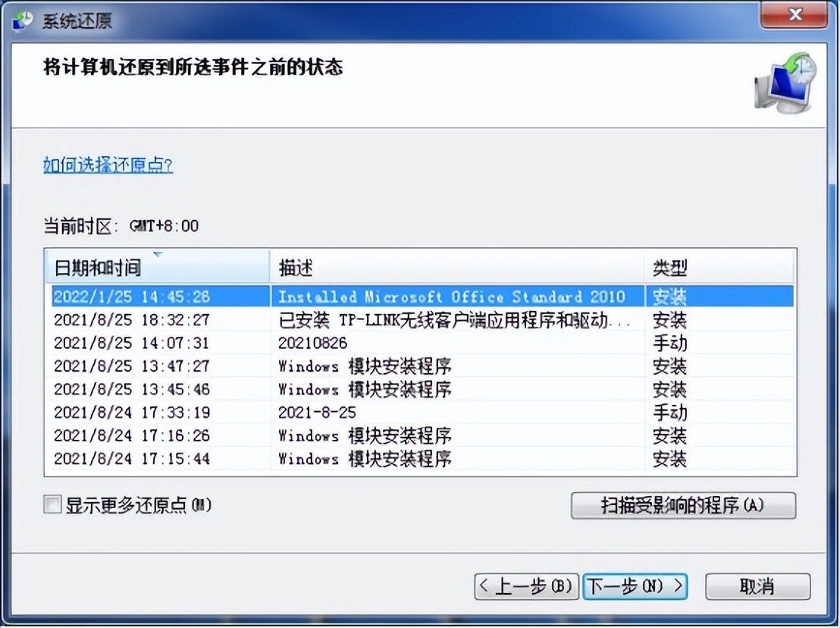Select the TP-LINK 无线客户端 restore point
Screen dimensions: 840x628
[x=303, y=320]
